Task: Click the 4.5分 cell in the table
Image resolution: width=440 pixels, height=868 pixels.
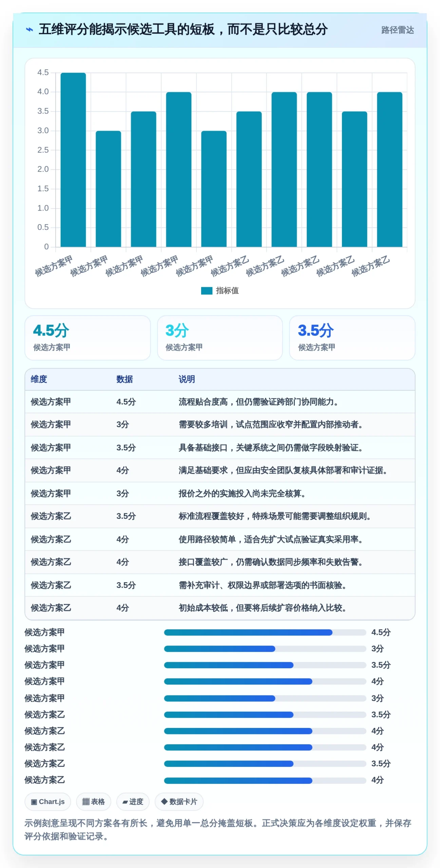Action: coord(126,402)
